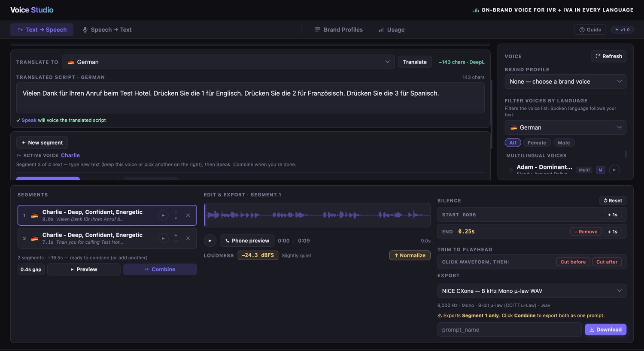
Task: Add 1s silence at START
Action: tap(613, 215)
